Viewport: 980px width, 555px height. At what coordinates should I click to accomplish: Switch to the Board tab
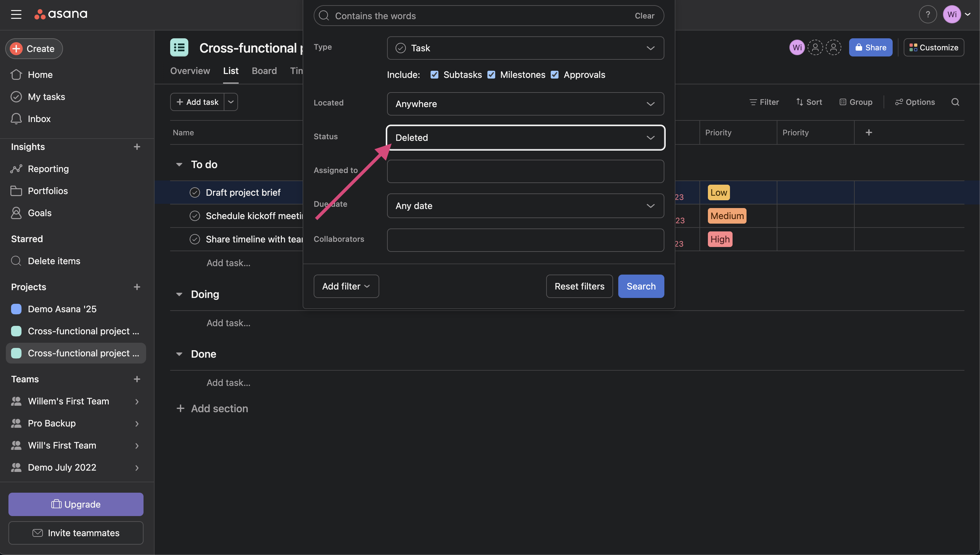pos(264,71)
